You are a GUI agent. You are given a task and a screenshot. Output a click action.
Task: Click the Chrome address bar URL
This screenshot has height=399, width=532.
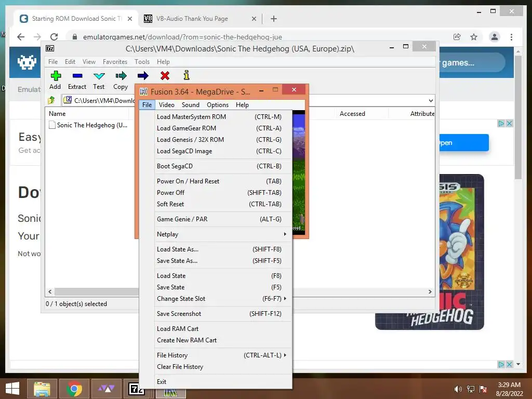click(x=182, y=37)
